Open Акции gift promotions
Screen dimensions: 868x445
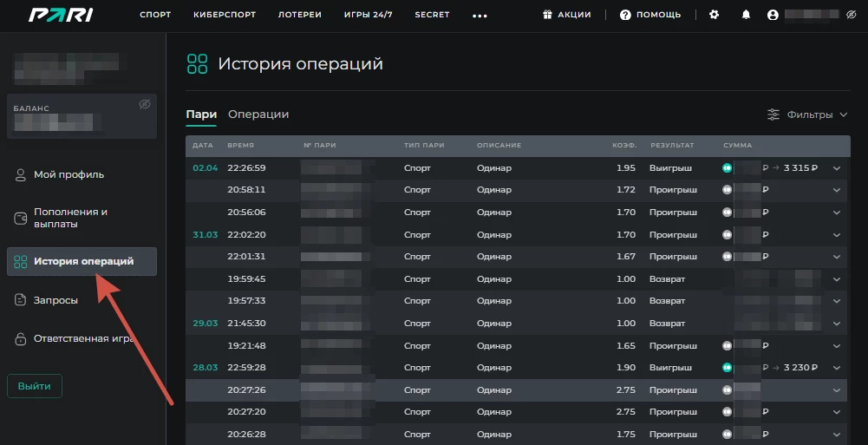(x=566, y=15)
